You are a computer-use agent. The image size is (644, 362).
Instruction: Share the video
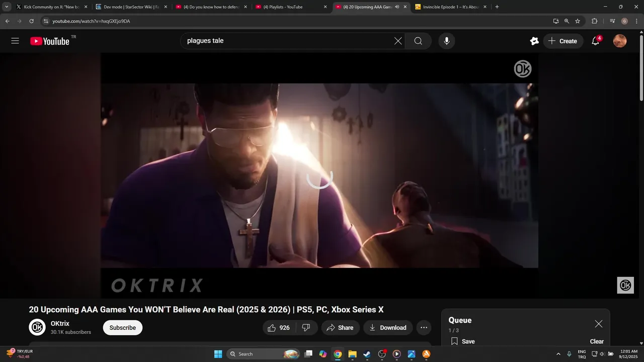point(340,328)
